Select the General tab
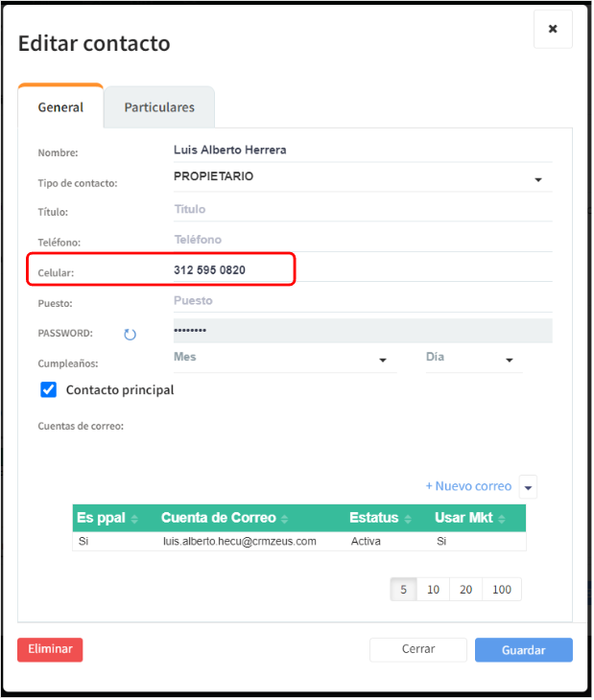 click(60, 107)
